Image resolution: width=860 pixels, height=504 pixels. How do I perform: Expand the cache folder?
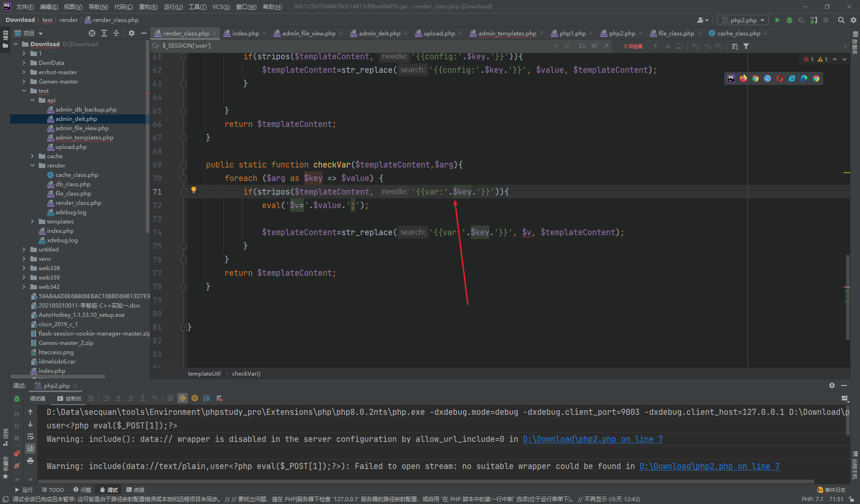click(x=33, y=156)
